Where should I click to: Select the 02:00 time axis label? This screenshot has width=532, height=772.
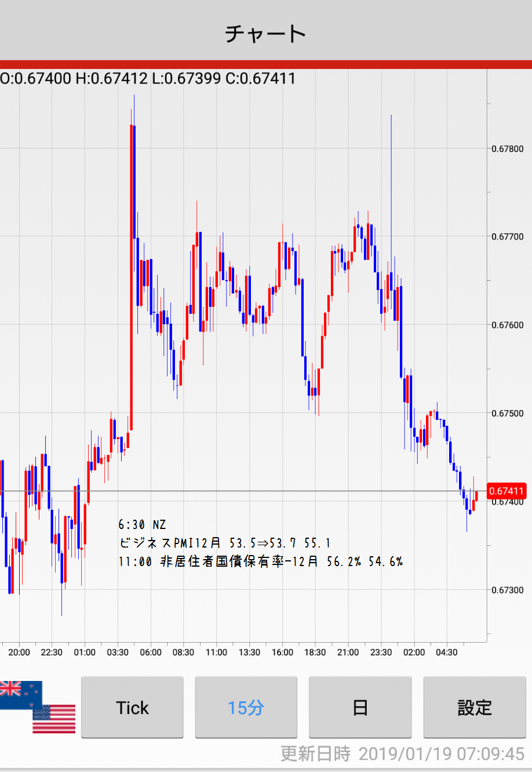coord(414,653)
